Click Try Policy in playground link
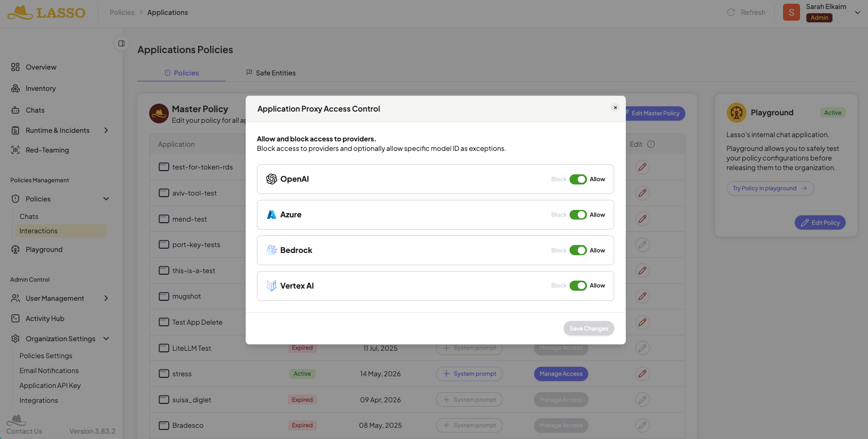 click(770, 188)
